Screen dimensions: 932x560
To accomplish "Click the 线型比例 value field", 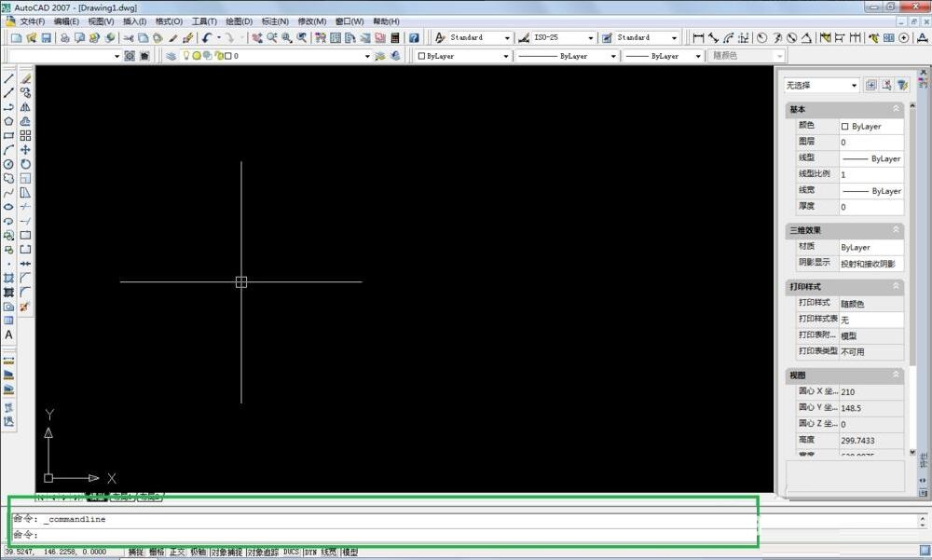I will coord(871,174).
